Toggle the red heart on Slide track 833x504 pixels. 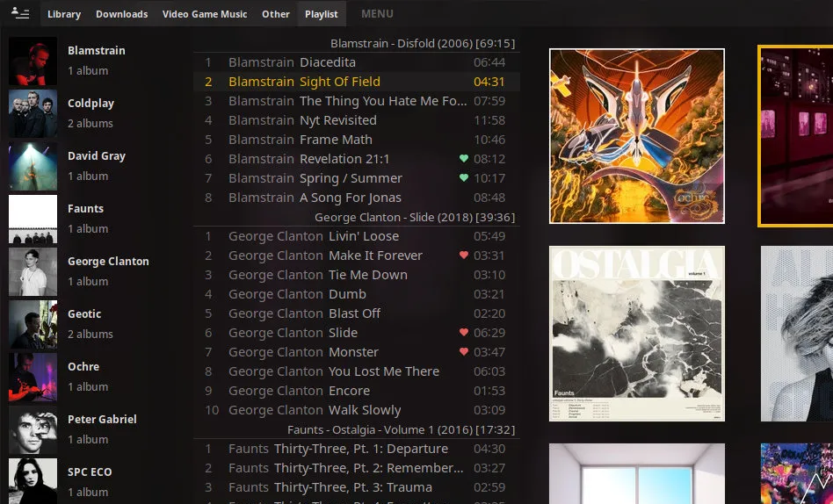pyautogui.click(x=464, y=333)
